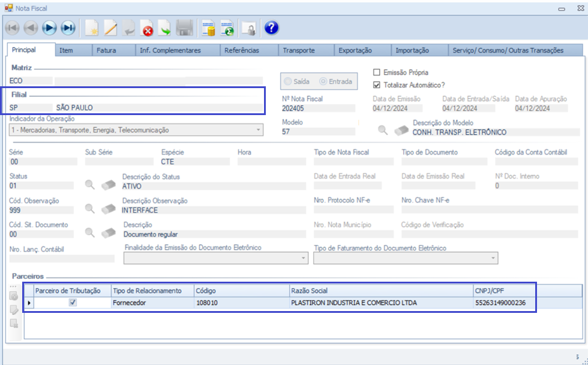Enable the Emissão Própria checkbox

[377, 73]
